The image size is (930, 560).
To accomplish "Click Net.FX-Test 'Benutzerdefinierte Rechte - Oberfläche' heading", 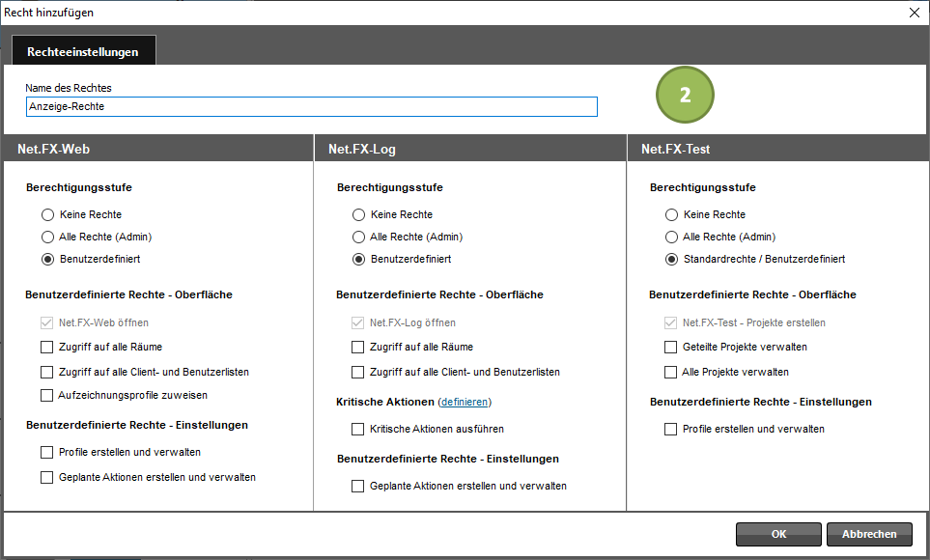I will pos(752,294).
